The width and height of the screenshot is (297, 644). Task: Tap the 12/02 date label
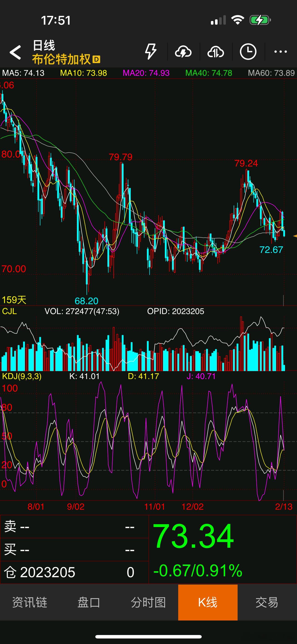point(192,507)
